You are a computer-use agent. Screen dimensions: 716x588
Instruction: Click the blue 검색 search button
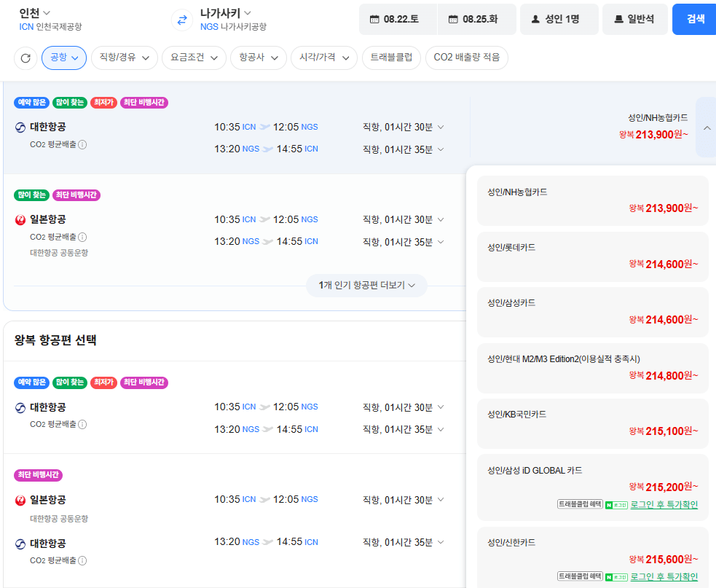pyautogui.click(x=695, y=19)
